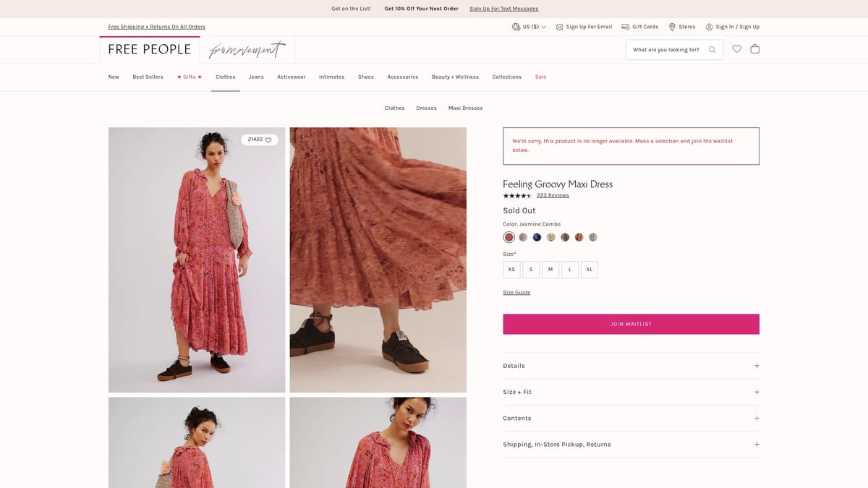
Task: Click the Sign In user icon
Action: 709,27
